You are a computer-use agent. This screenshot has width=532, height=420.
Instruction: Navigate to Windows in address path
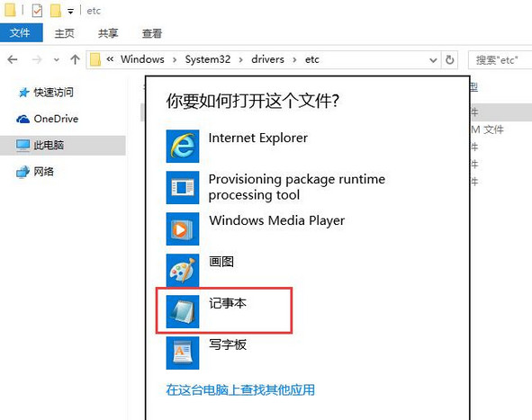(142, 59)
